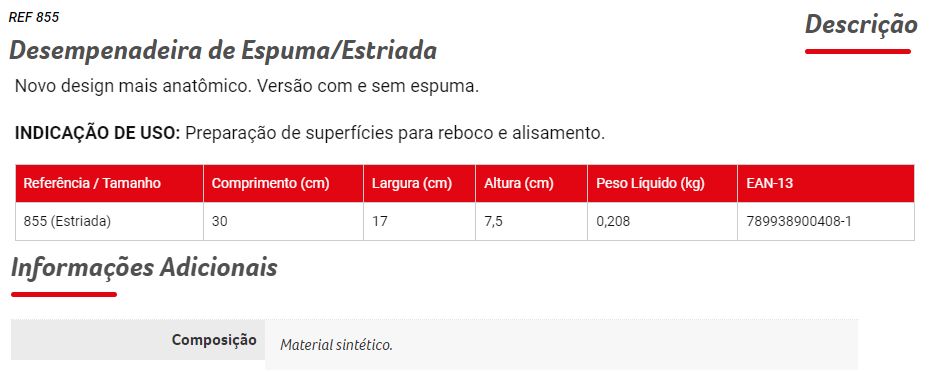The height and width of the screenshot is (372, 929).
Task: Click the Descrição section heading
Action: (x=860, y=25)
